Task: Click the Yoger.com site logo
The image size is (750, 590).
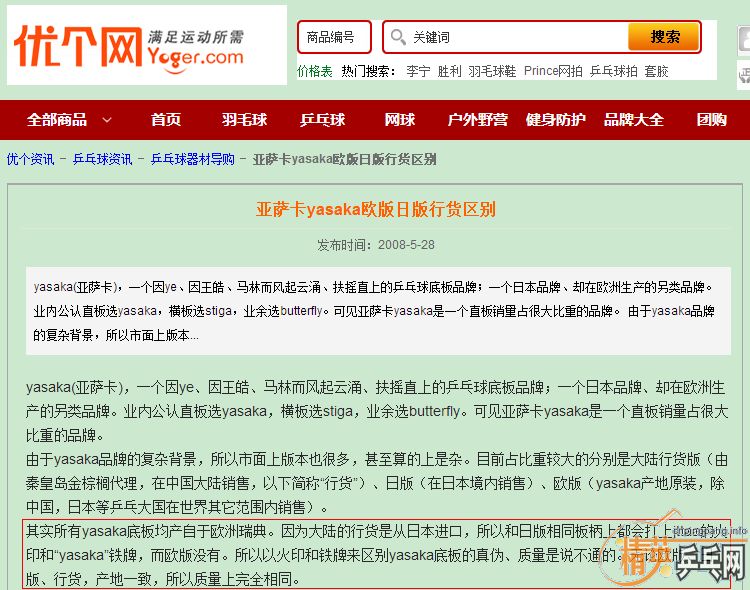Action: pos(146,45)
